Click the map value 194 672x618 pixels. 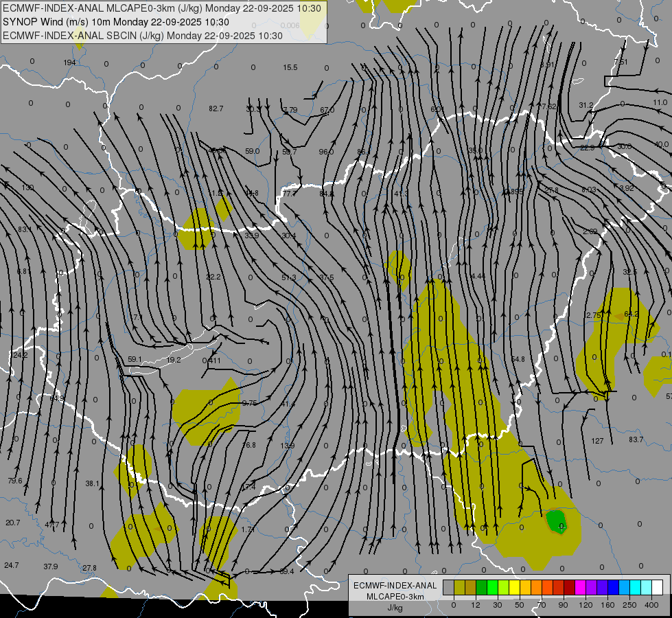click(x=69, y=62)
